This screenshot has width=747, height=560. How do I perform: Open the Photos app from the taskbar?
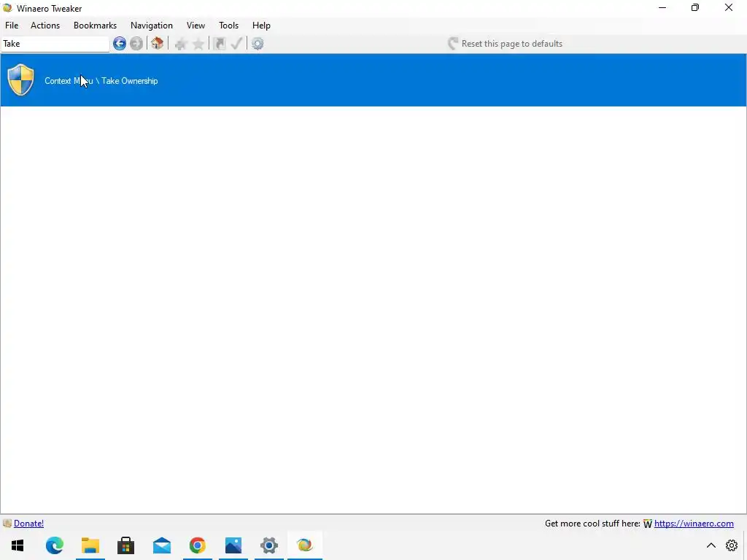point(233,545)
